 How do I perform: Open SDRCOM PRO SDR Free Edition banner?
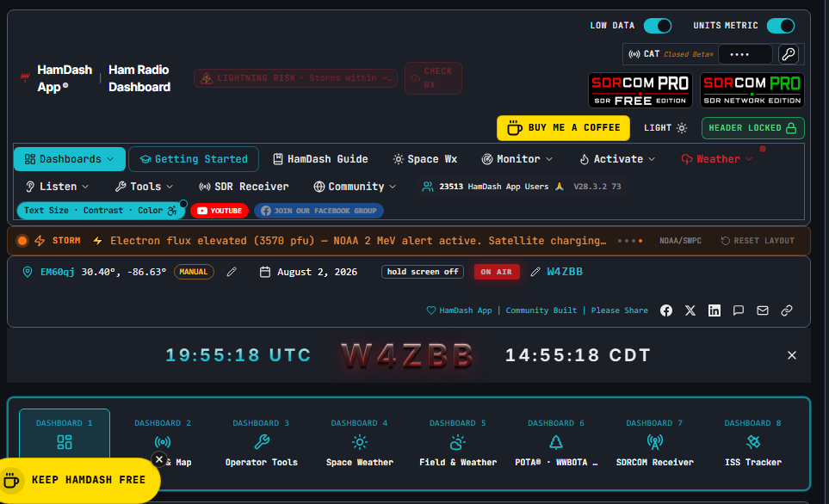pyautogui.click(x=640, y=90)
